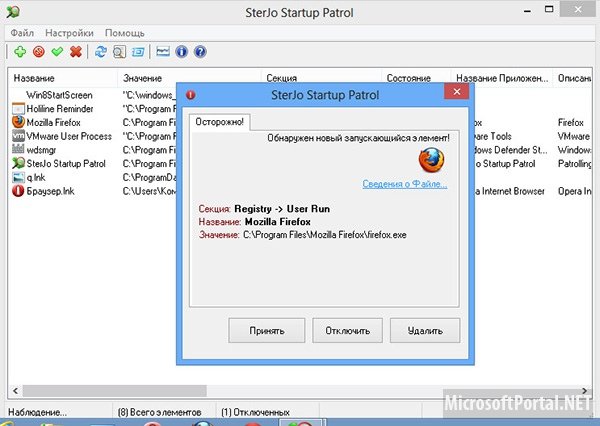Select the Осторожно! tab in the dialog
Image resolution: width=600 pixels, height=426 pixels.
click(x=220, y=122)
